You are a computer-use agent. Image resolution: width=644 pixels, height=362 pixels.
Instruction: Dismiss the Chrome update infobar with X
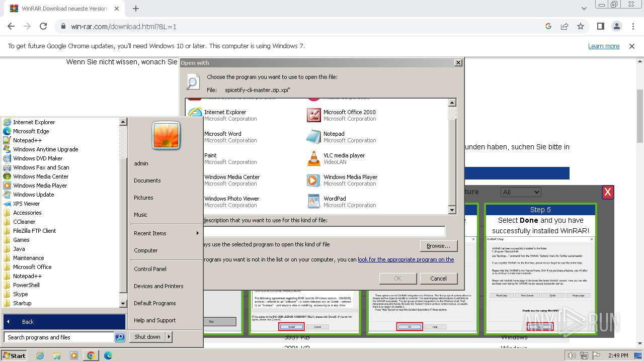pos(632,46)
